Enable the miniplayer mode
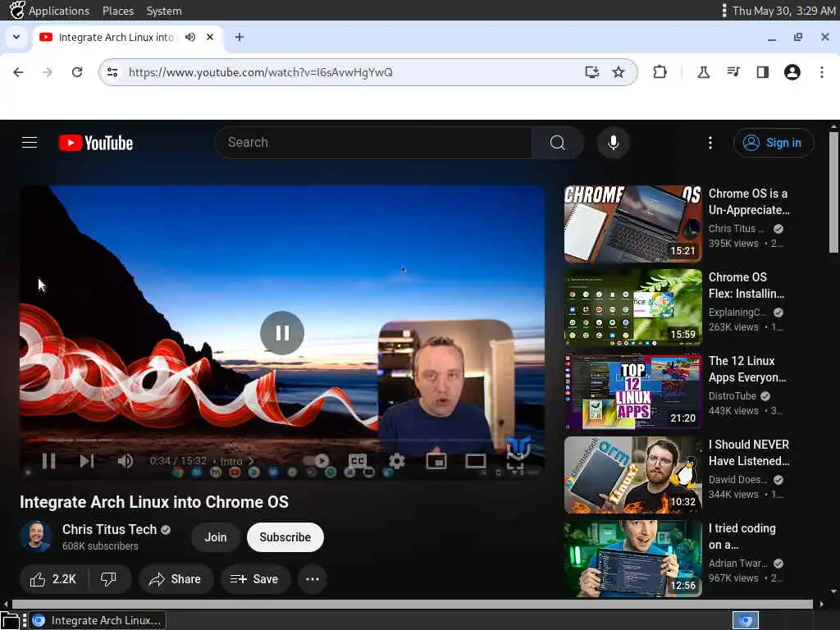This screenshot has height=630, width=840. click(x=436, y=461)
